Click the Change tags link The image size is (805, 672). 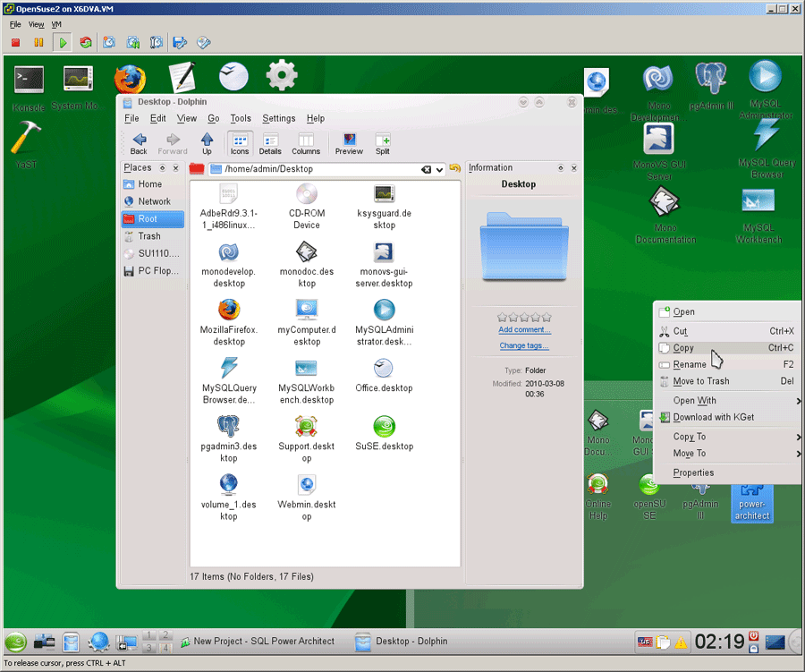click(x=524, y=345)
